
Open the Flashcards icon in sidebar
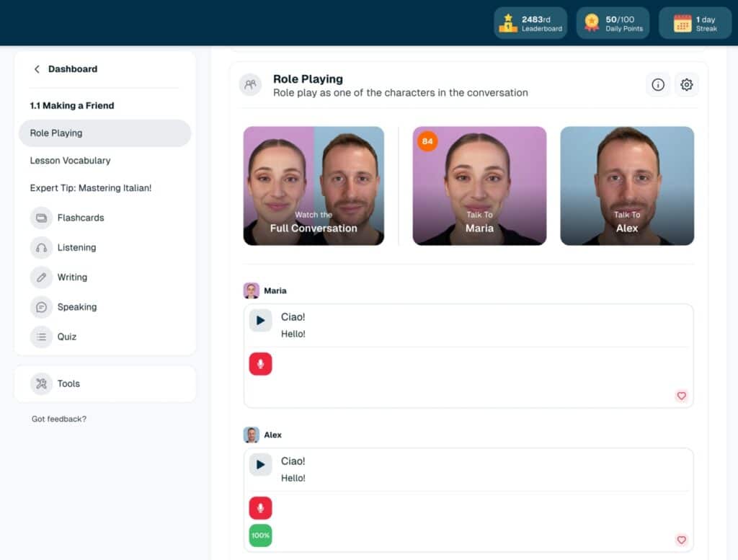click(x=42, y=218)
